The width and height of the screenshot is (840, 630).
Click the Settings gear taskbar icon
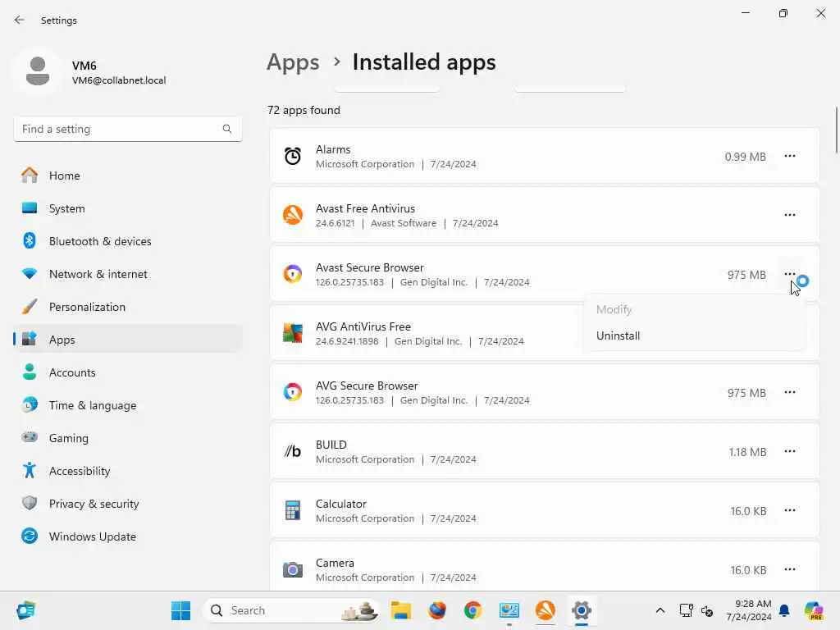582,610
